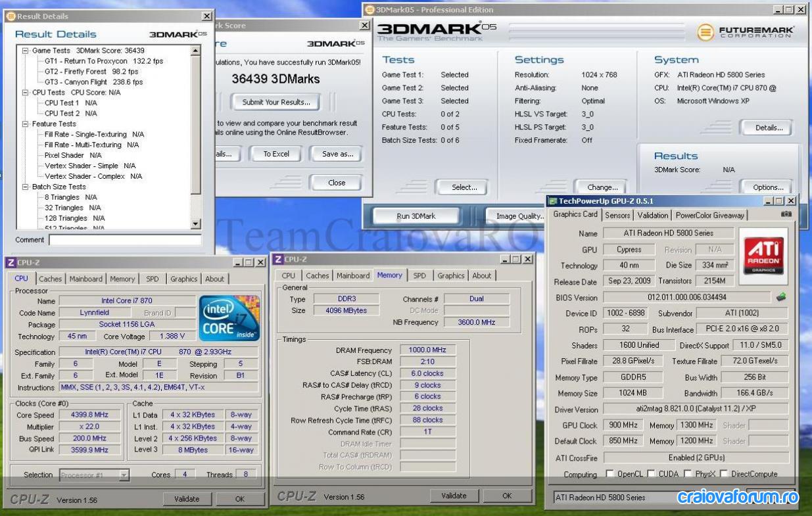Select the Fill Rate - Single-Texturing row
The width and height of the screenshot is (812, 516).
(x=94, y=134)
